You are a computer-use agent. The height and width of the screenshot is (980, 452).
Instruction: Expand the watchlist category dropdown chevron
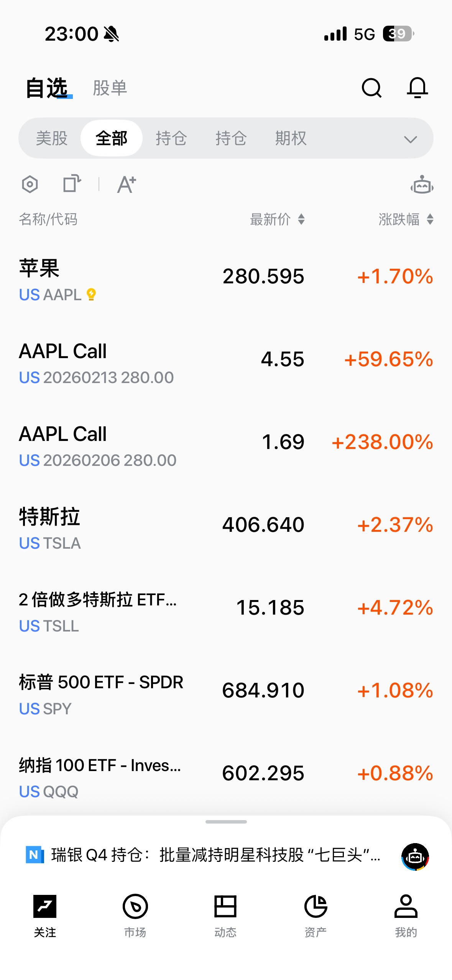[x=410, y=139]
